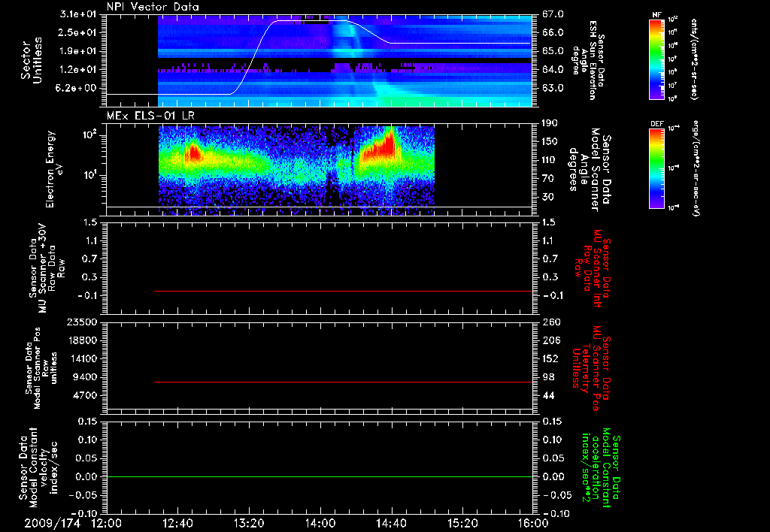The width and height of the screenshot is (770, 532).
Task: Click the 14:00 time tick label
Action: point(320,523)
